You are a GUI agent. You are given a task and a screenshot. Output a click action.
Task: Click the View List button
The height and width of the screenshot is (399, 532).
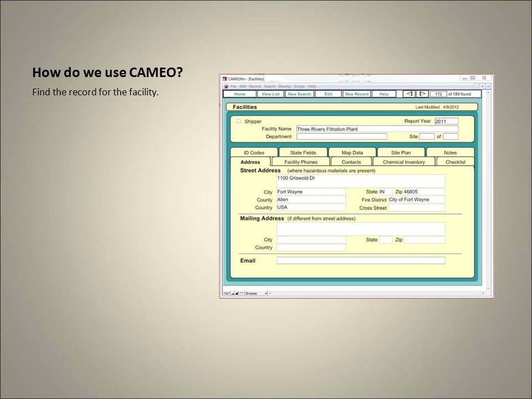click(x=270, y=94)
